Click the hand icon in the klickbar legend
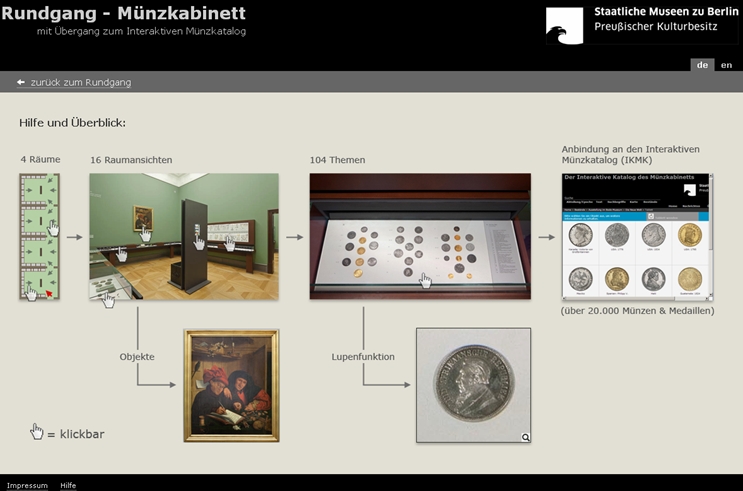The height and width of the screenshot is (491, 743). pos(37,432)
